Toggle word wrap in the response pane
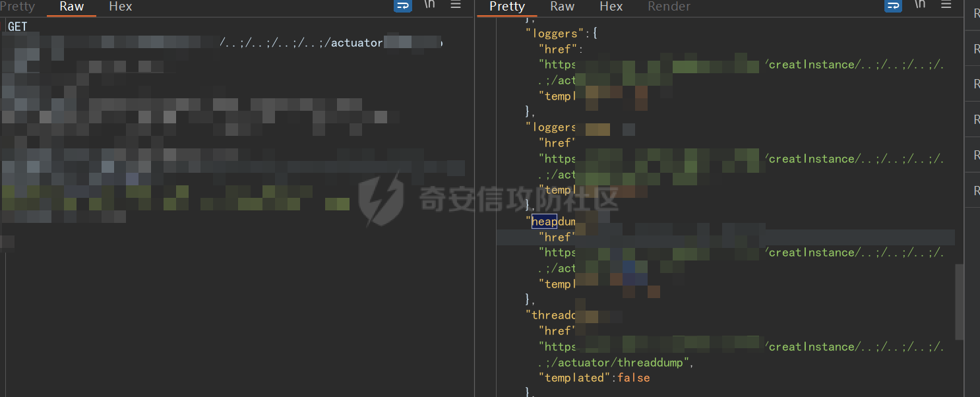 pyautogui.click(x=893, y=6)
